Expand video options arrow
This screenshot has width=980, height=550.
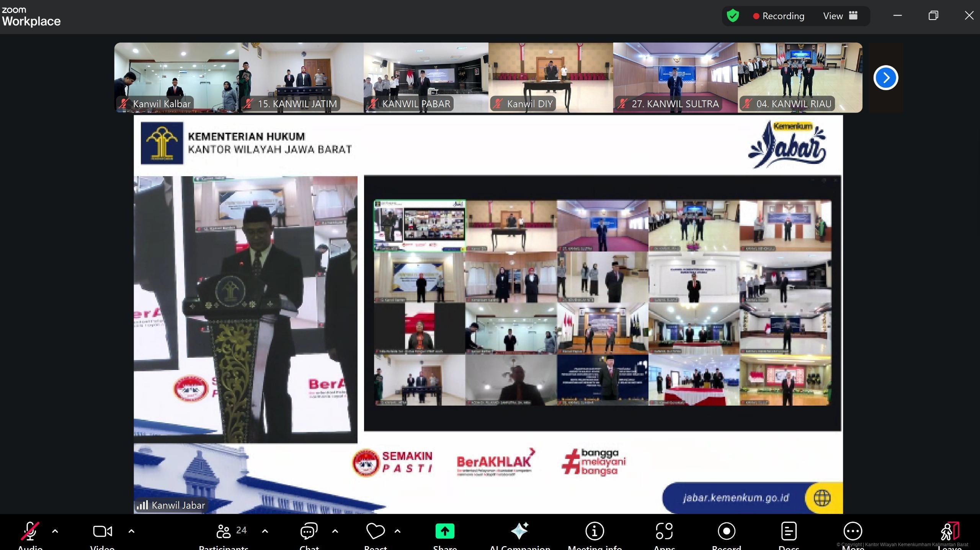point(131,531)
